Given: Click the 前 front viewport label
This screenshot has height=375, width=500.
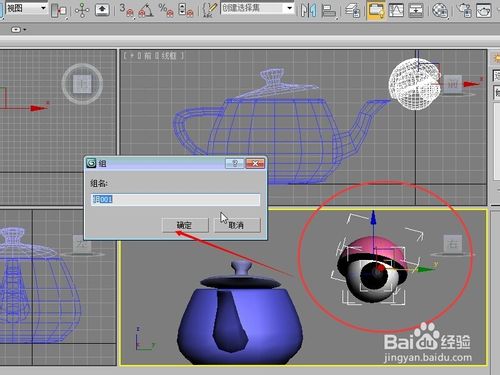Looking at the screenshot, I should pyautogui.click(x=148, y=56).
